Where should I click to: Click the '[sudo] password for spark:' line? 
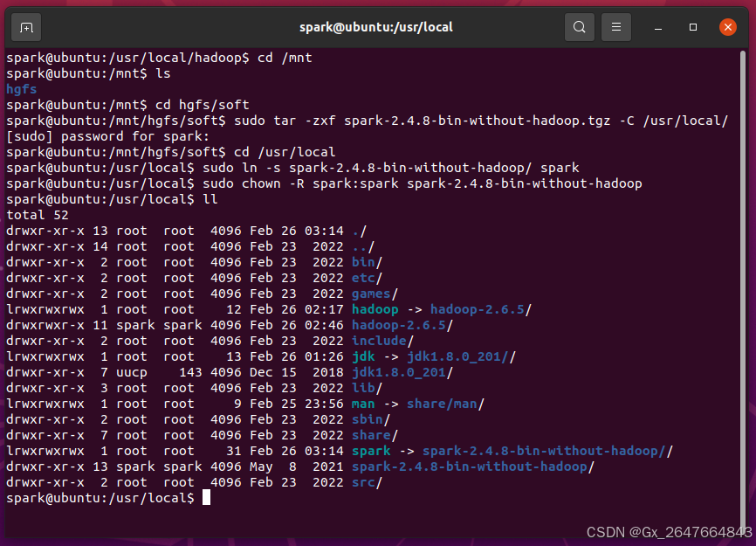(108, 136)
